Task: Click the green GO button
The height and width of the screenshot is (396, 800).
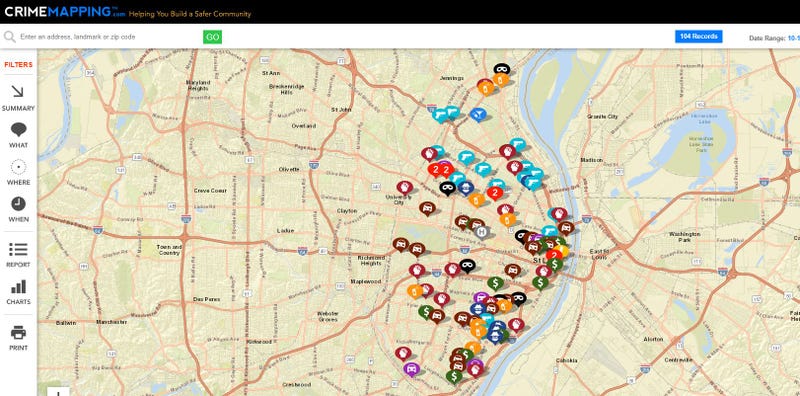Action: [x=212, y=37]
